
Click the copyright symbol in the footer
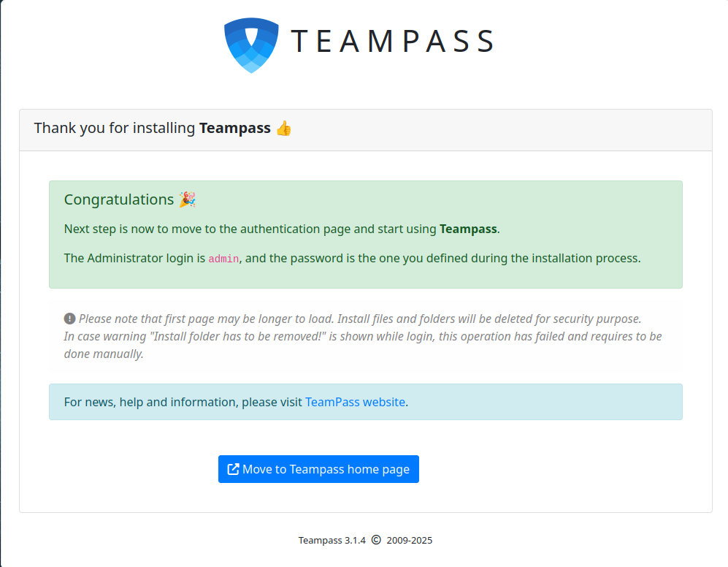[x=376, y=541]
